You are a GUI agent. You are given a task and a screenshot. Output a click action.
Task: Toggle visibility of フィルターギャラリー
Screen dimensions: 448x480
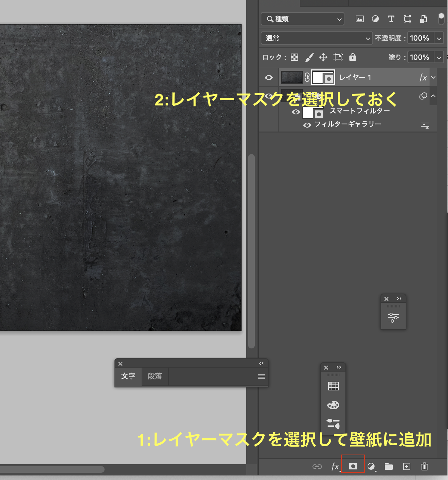coord(307,125)
